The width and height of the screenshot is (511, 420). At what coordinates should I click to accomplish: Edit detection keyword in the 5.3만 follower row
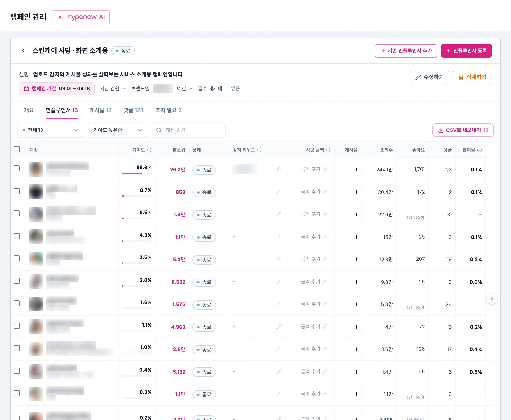point(279,259)
